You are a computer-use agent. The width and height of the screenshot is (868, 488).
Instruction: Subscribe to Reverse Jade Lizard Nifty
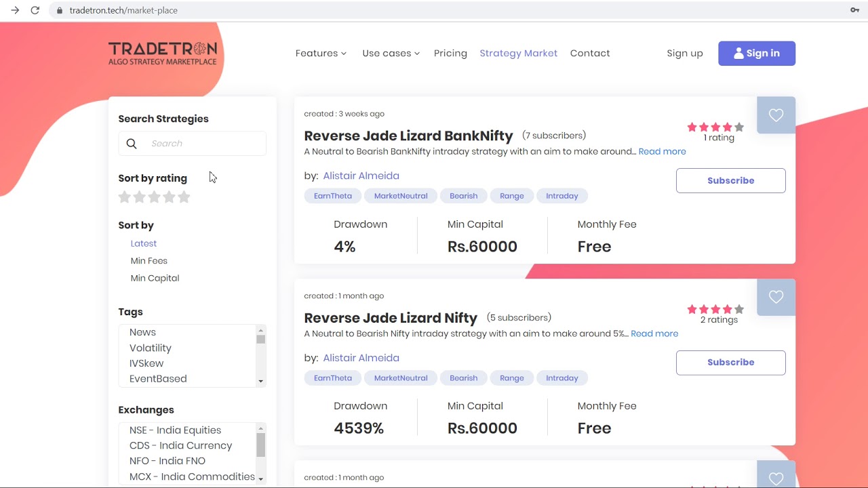(x=731, y=363)
